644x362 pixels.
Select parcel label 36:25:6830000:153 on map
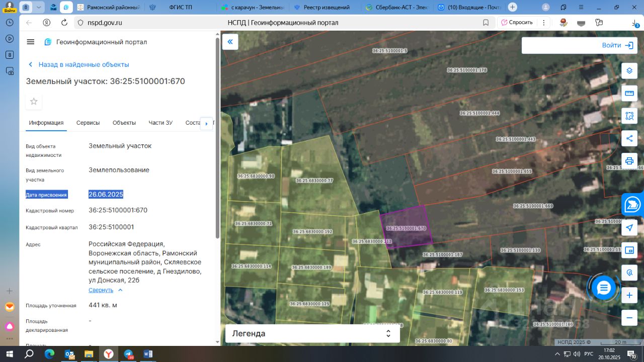[x=504, y=290]
